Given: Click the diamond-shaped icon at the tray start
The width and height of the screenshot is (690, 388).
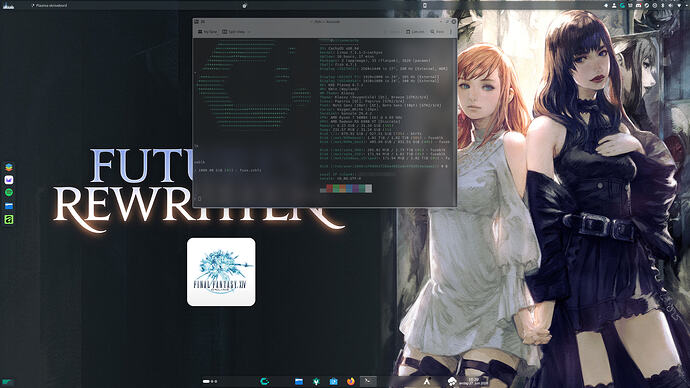Looking at the screenshot, I should tap(606, 5).
